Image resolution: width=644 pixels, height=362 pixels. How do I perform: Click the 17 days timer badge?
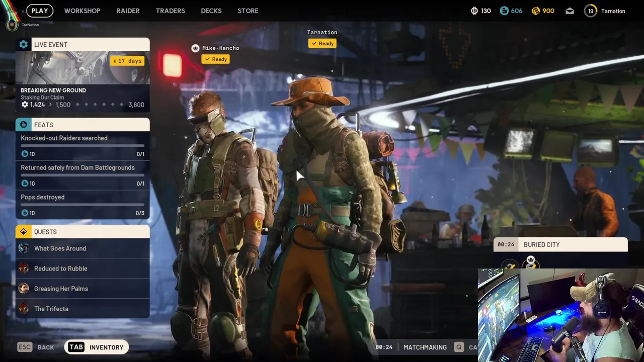click(127, 61)
